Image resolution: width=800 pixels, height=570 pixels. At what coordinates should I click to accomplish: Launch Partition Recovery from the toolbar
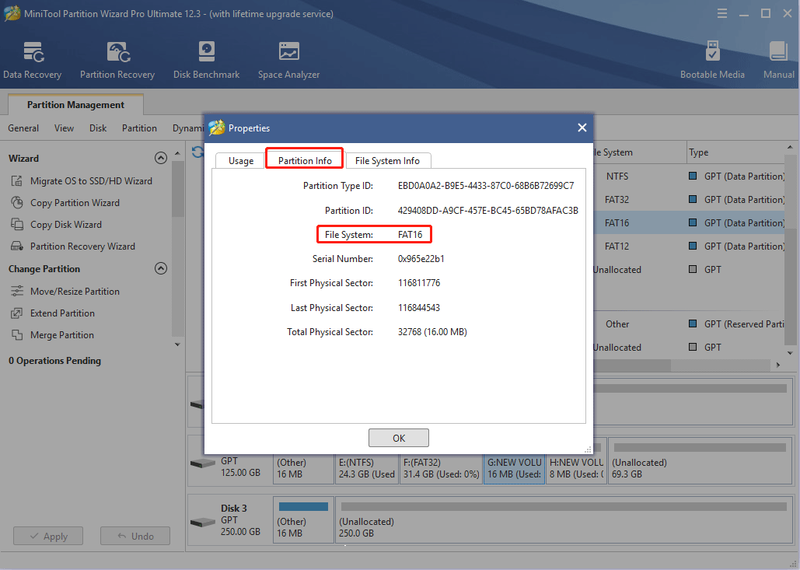117,60
